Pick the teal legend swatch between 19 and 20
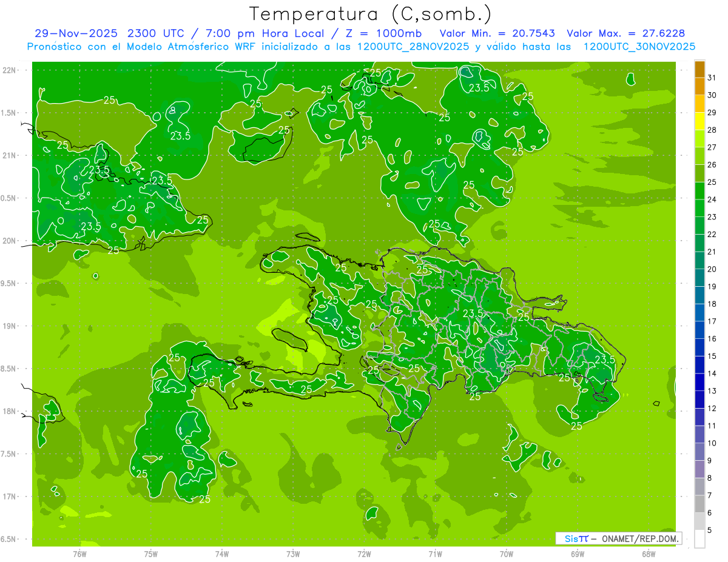The height and width of the screenshot is (562, 728). click(699, 278)
